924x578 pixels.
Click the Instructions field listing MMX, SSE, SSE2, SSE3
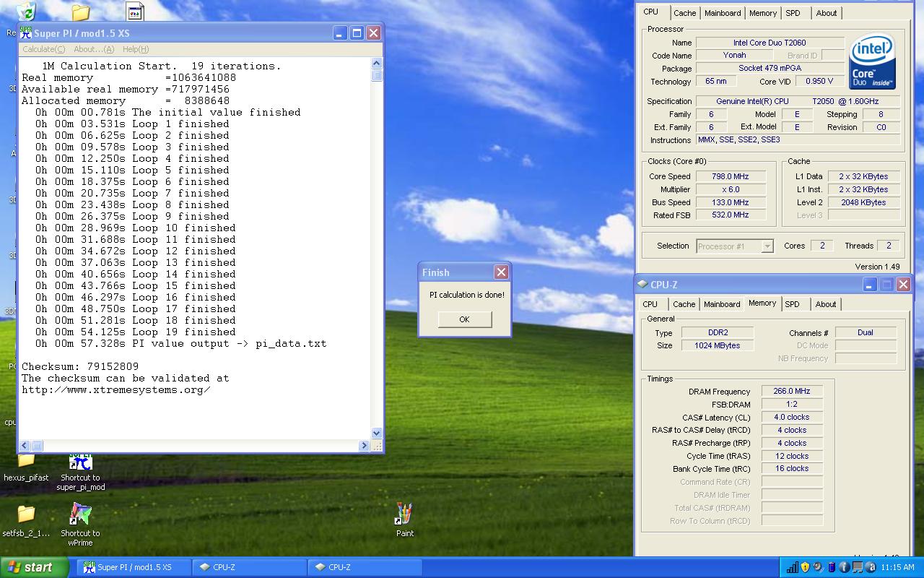point(798,140)
